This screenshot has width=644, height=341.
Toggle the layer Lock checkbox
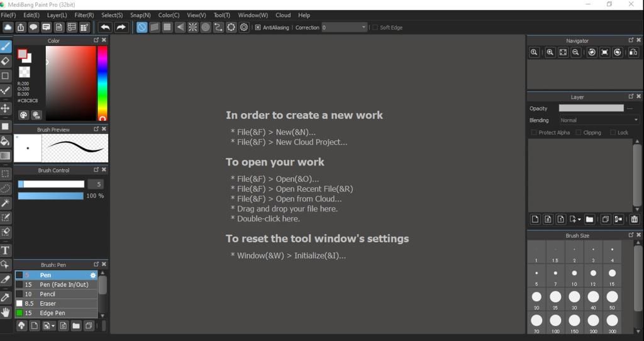pyautogui.click(x=613, y=132)
